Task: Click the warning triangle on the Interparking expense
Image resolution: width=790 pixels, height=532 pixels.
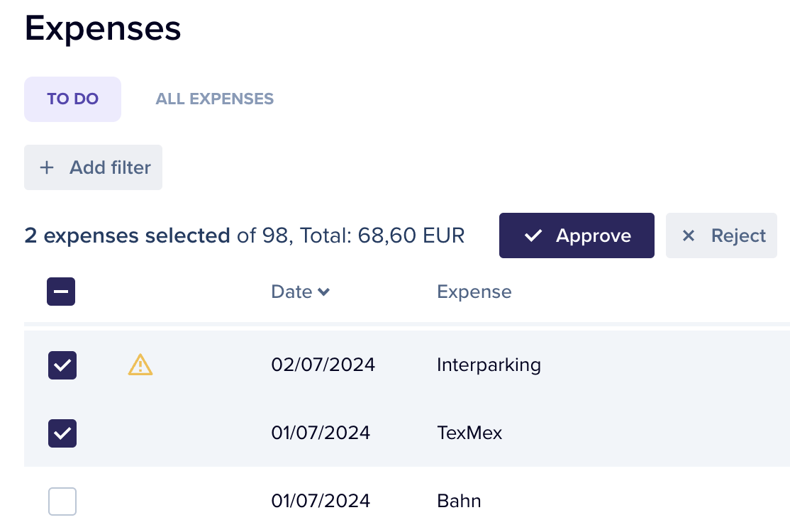Action: 140,365
